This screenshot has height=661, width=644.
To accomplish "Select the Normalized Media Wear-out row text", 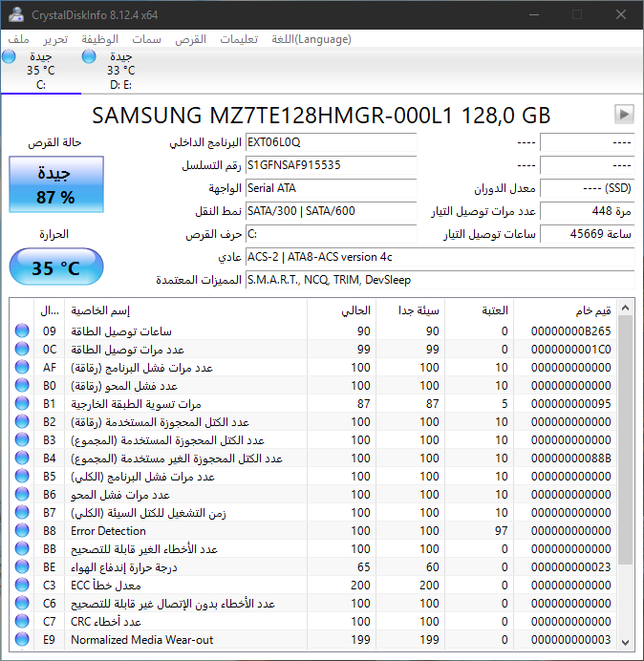I will [x=142, y=639].
